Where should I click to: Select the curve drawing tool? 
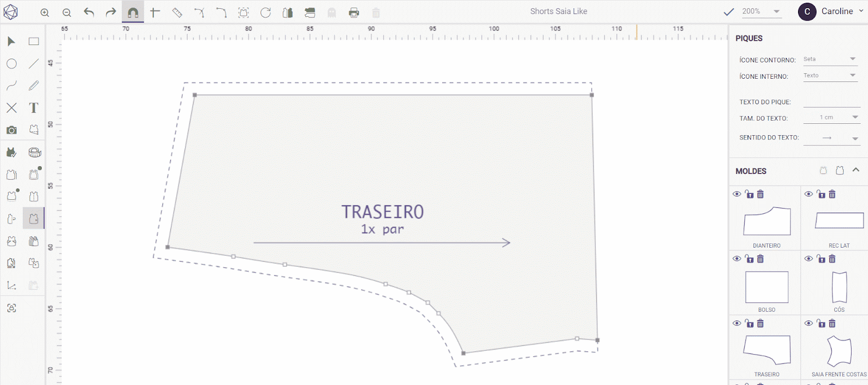pos(11,86)
